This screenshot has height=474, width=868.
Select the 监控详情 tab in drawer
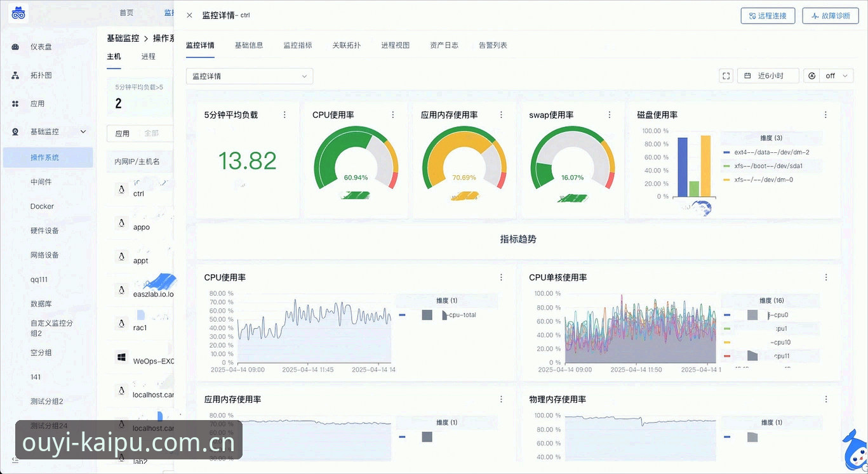200,45
